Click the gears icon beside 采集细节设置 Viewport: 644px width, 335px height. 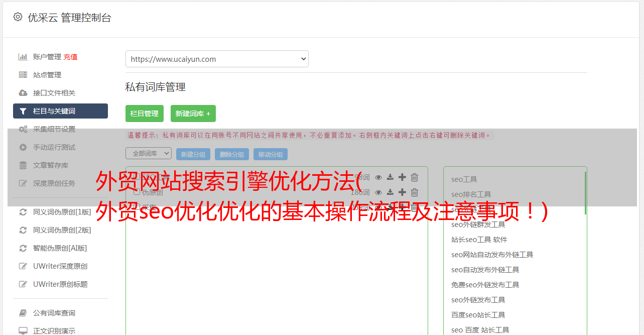click(23, 129)
